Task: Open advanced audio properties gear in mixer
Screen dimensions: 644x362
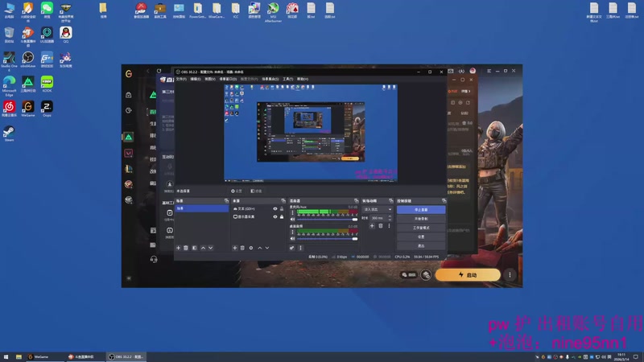Action: tap(291, 248)
